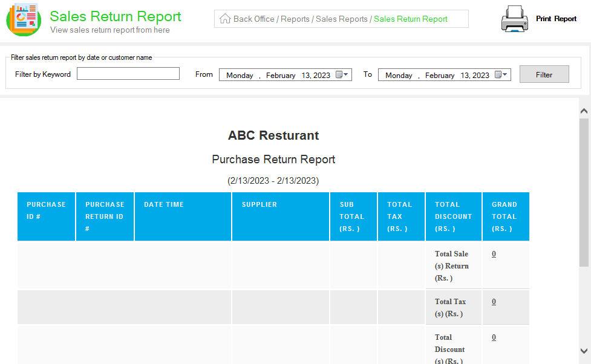Click the vertical scrollbar thumb
The image size is (591, 364).
[584, 192]
